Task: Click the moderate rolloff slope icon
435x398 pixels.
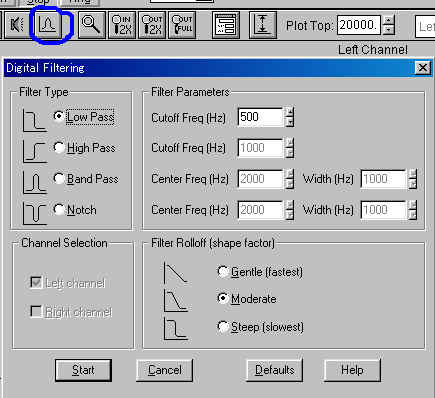Action: pyautogui.click(x=176, y=300)
